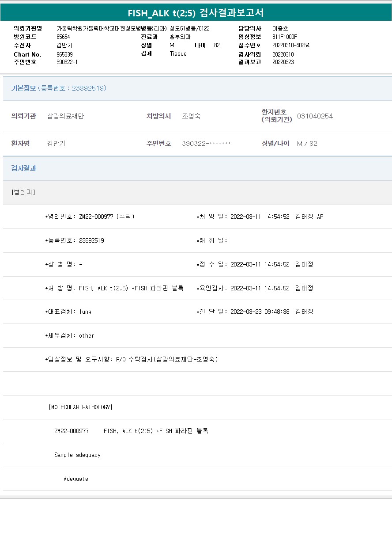The image size is (392, 548).
Task: Click the 진단일 timestamp 2022-03-23 09:48:38
Action: tap(260, 312)
